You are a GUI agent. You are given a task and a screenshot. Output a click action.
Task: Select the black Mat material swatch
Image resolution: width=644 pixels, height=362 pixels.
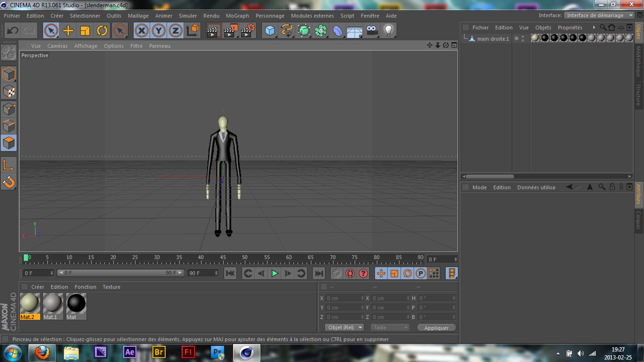click(x=76, y=306)
